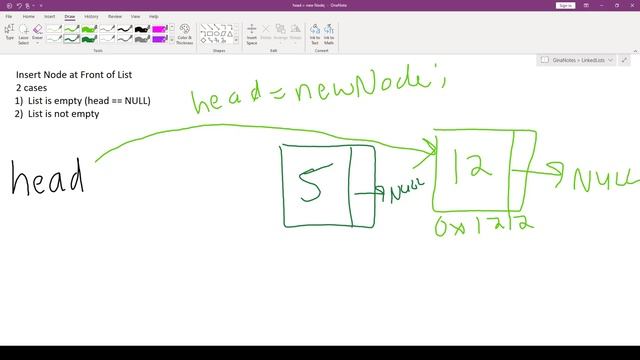Click the Back arrow in title bar

[x=9, y=6]
